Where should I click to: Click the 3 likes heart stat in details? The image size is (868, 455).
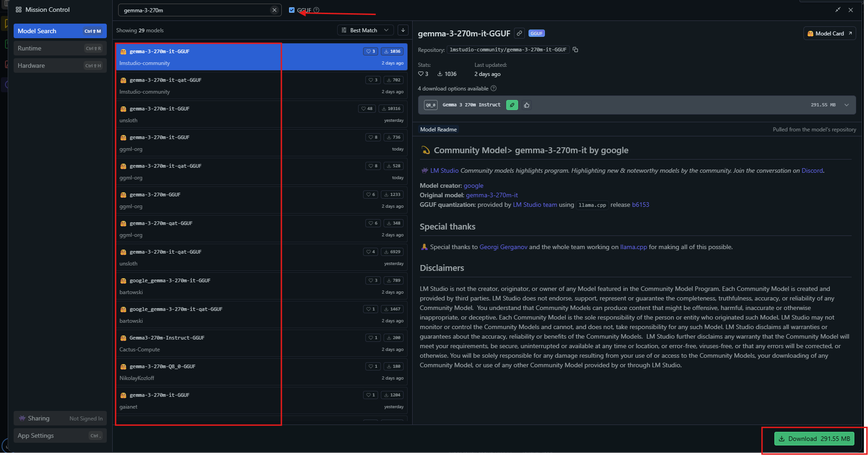click(x=423, y=74)
